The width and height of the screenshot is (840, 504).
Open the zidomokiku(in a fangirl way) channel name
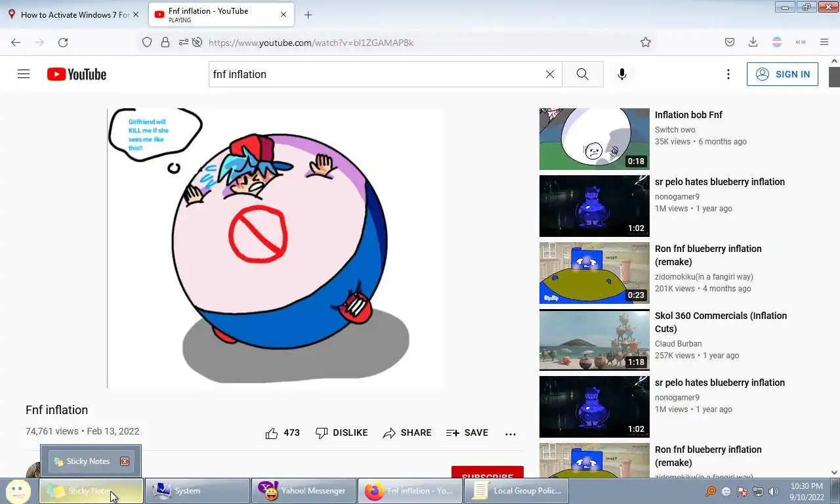(704, 277)
